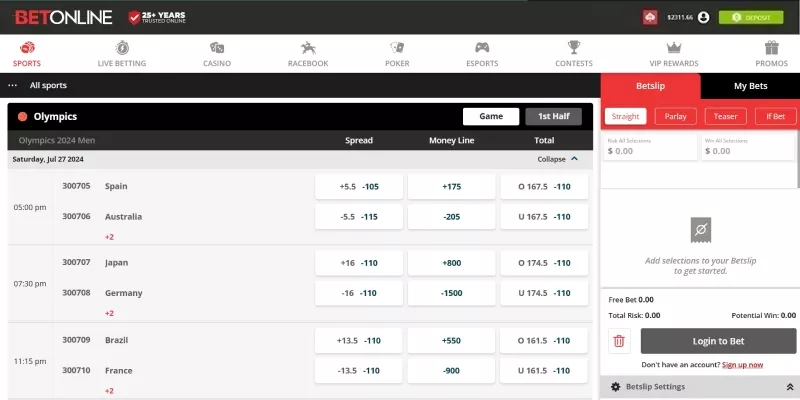Select France spread -13.5 -110
This screenshot has height=400, width=800.
click(x=359, y=371)
